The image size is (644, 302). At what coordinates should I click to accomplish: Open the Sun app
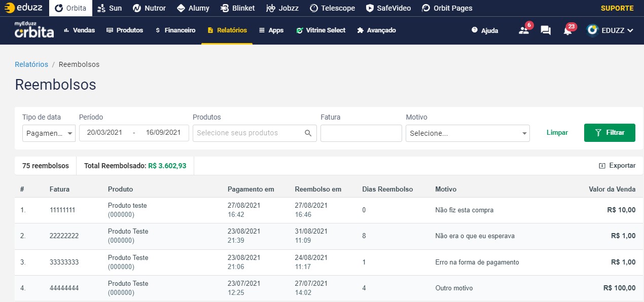point(109,8)
